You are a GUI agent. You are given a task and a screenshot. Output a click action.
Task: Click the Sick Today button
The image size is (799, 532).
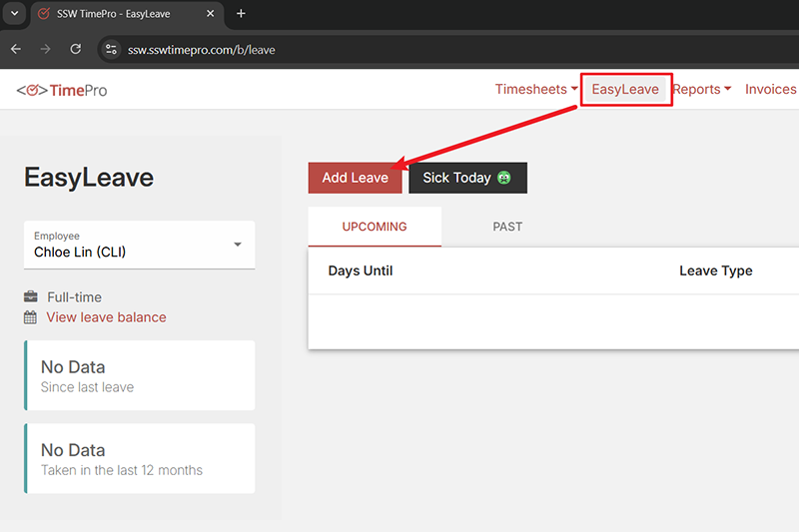467,178
